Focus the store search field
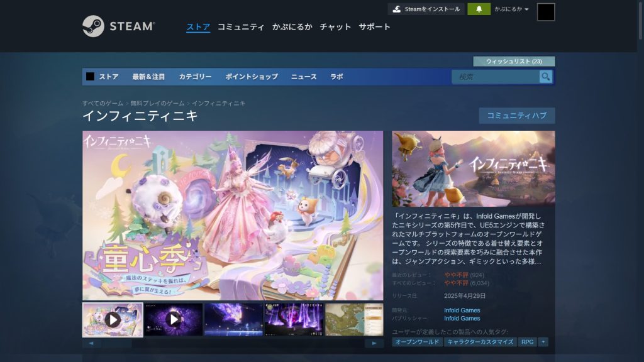 point(496,77)
